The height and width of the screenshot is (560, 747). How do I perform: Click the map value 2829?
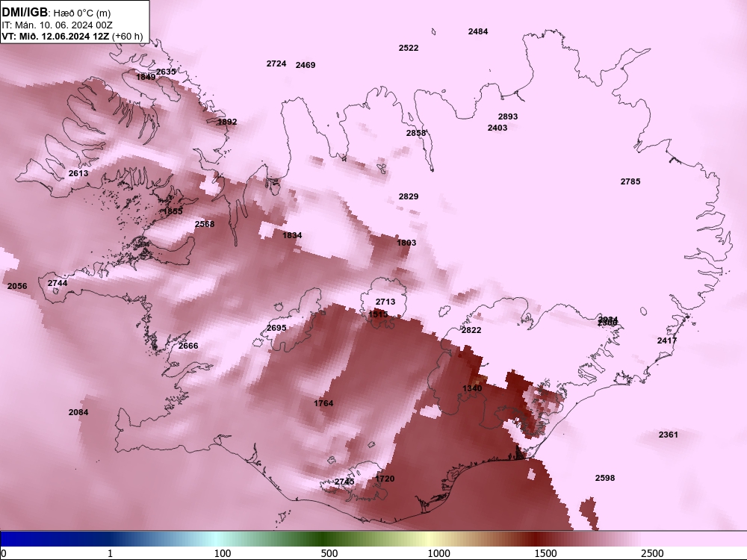click(409, 196)
